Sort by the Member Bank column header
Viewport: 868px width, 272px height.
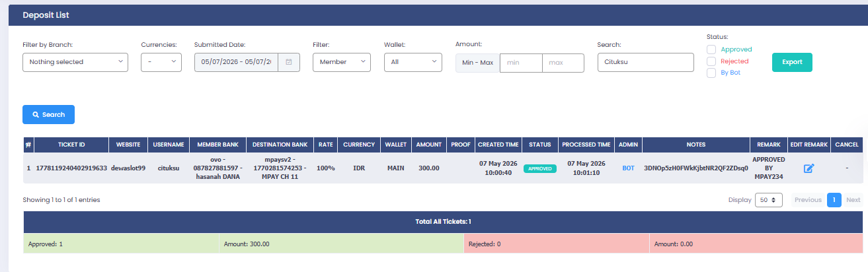click(217, 145)
